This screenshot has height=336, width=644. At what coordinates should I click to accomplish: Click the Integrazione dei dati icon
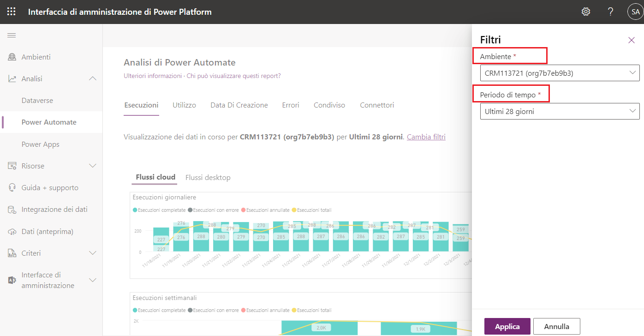point(12,210)
